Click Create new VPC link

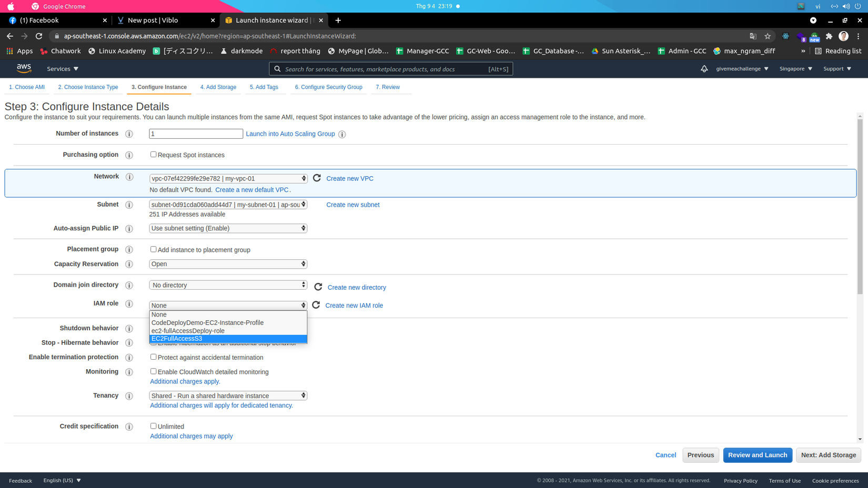click(350, 178)
